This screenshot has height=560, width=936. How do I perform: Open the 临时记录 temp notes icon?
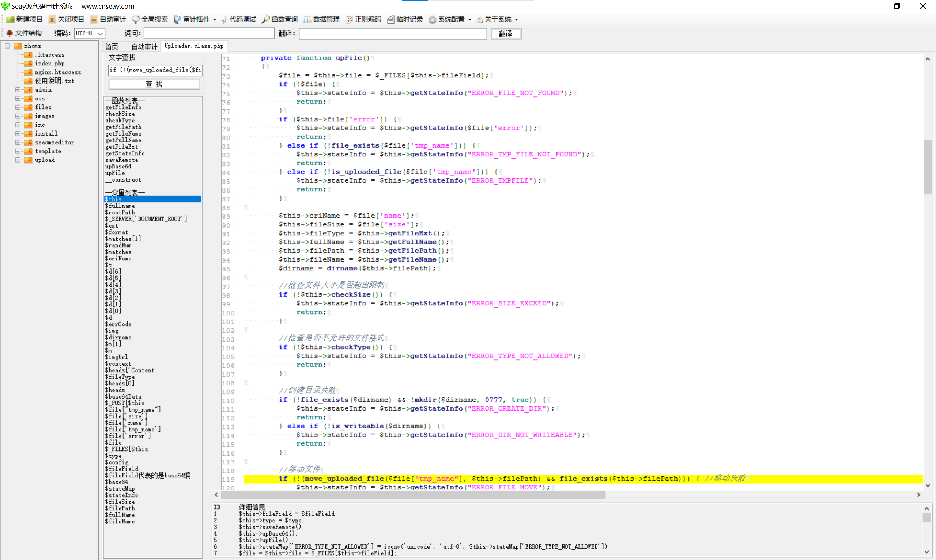click(x=391, y=19)
